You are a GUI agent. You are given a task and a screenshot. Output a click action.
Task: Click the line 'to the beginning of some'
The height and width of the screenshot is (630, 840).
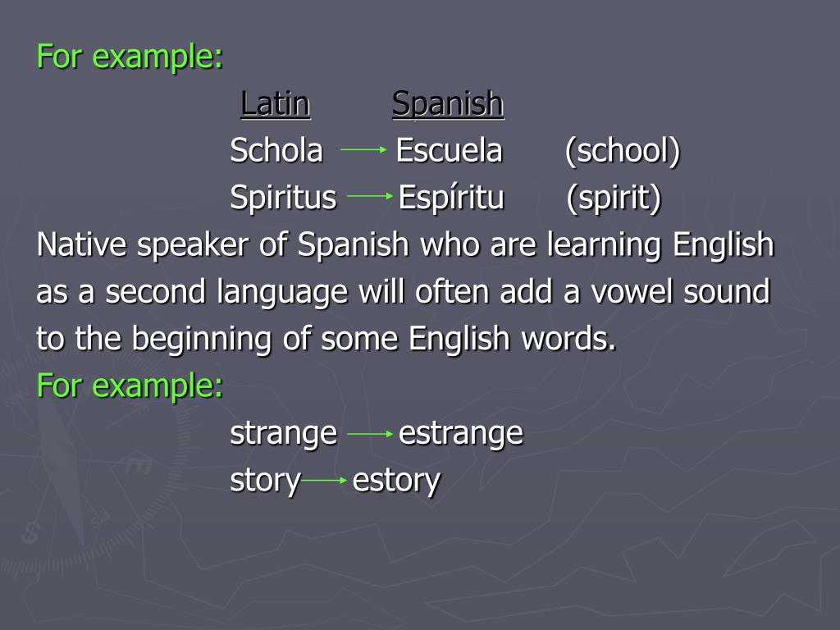coord(326,340)
